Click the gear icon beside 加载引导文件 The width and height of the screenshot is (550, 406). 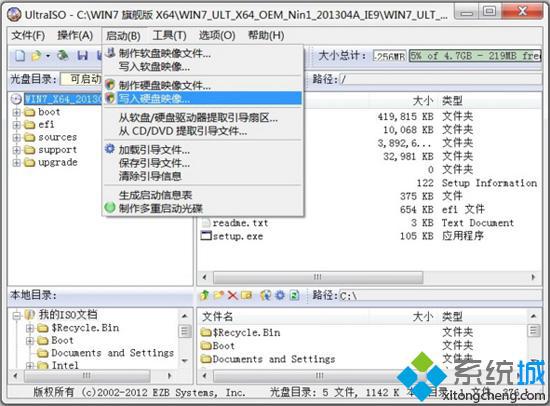pos(110,149)
